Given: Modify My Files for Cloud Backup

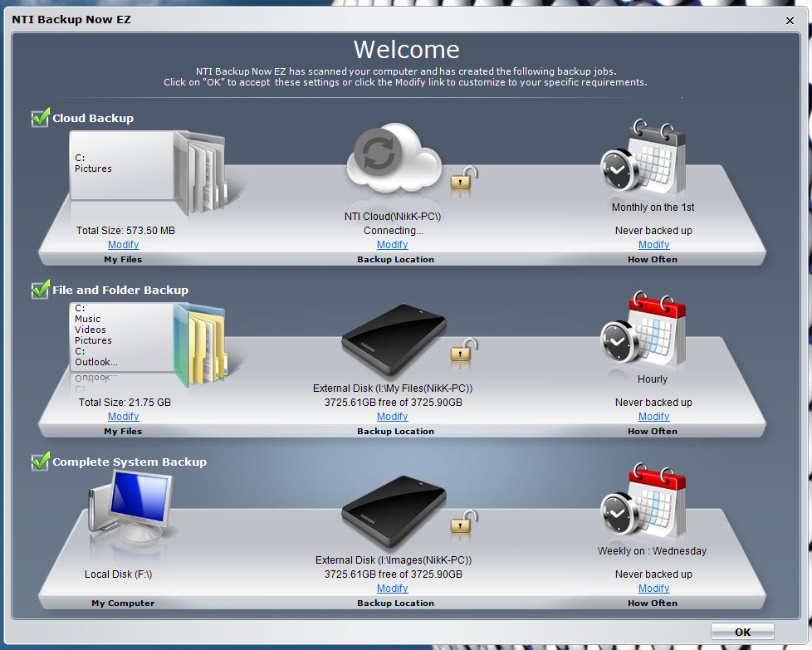Looking at the screenshot, I should pos(123,244).
